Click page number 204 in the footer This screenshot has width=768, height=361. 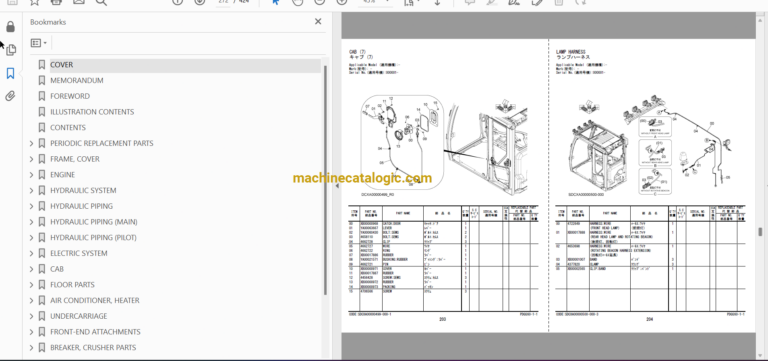(x=649, y=319)
